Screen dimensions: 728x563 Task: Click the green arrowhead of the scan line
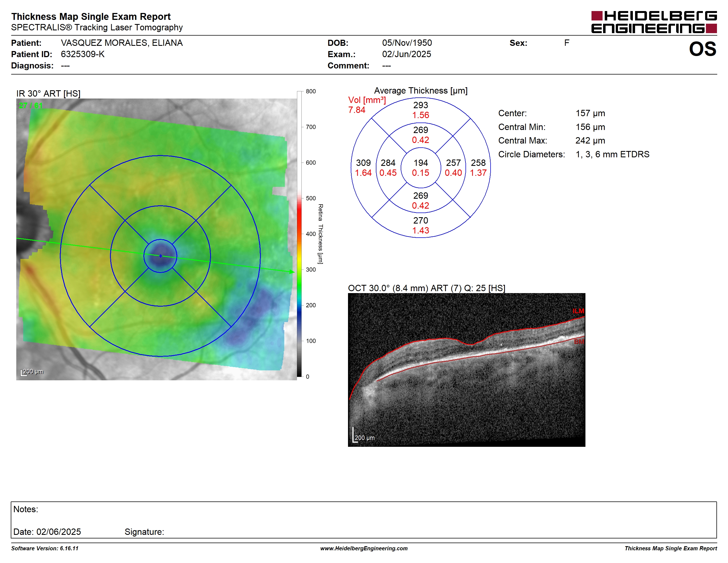292,272
